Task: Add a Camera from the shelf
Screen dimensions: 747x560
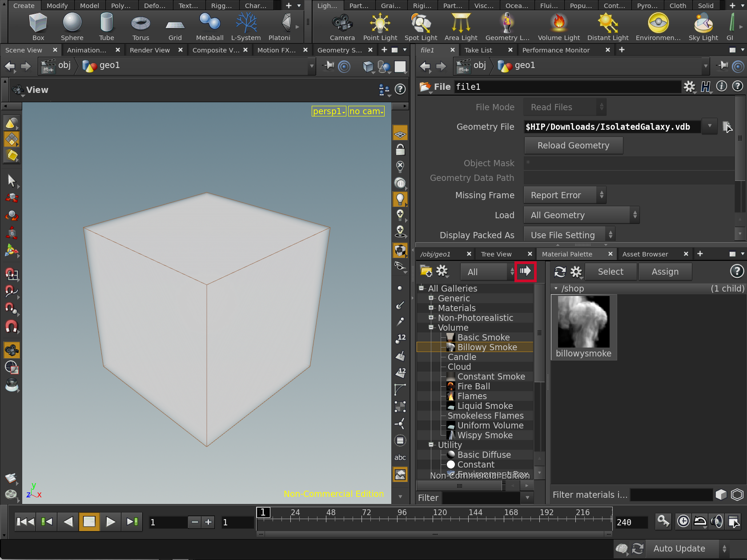Action: pos(342,27)
